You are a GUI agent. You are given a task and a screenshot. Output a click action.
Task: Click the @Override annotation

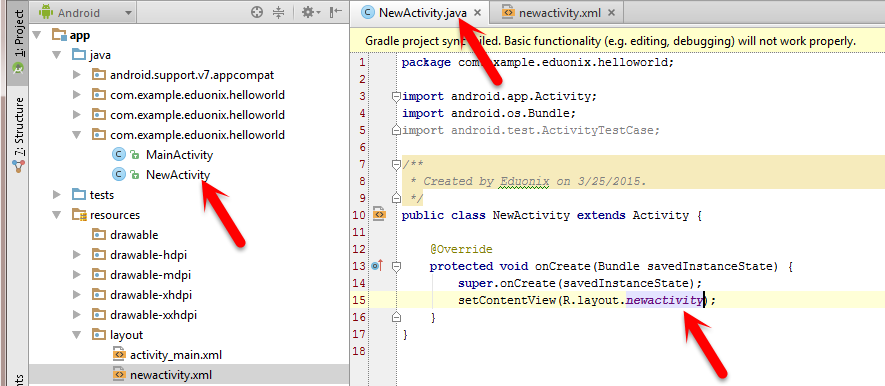(x=461, y=249)
